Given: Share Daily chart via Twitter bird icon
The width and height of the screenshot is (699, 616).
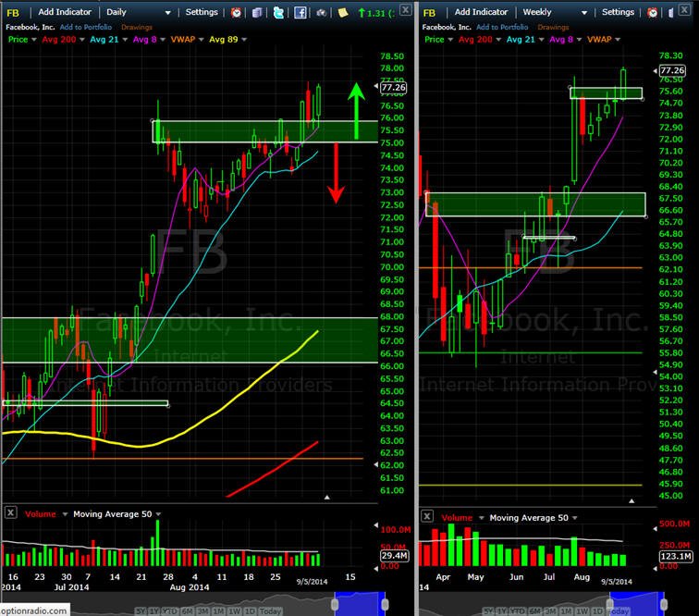Looking at the screenshot, I should click(x=278, y=13).
